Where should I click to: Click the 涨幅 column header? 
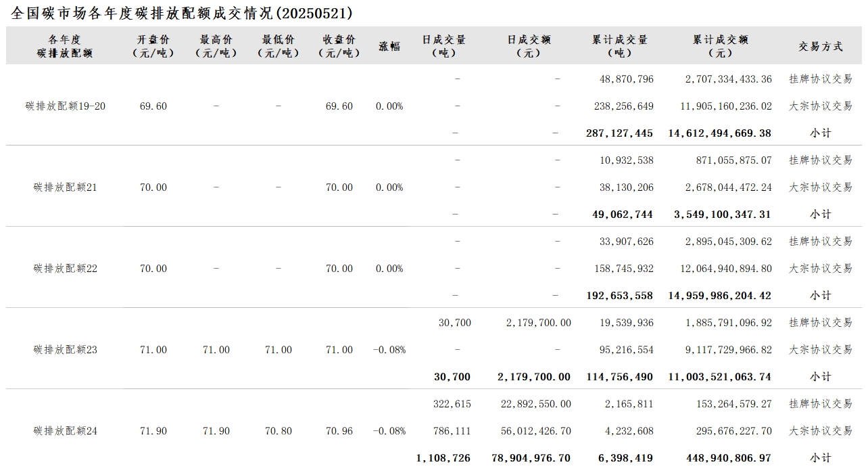pyautogui.click(x=389, y=46)
